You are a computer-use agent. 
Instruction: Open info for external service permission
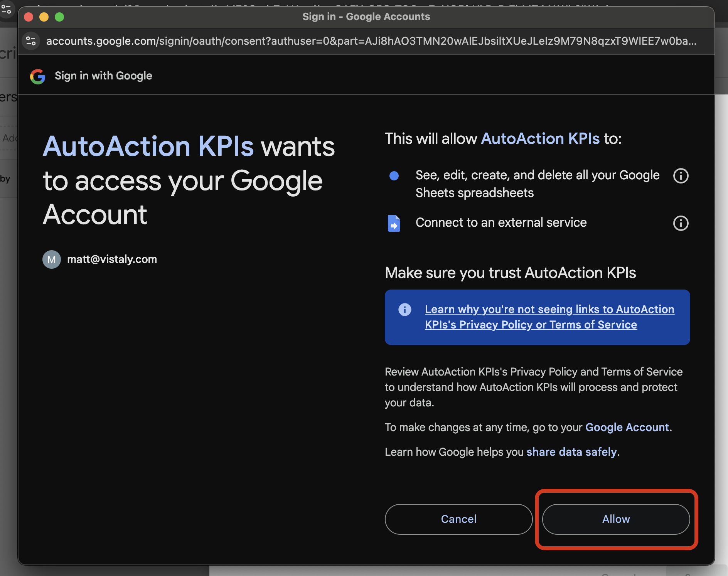[681, 223]
